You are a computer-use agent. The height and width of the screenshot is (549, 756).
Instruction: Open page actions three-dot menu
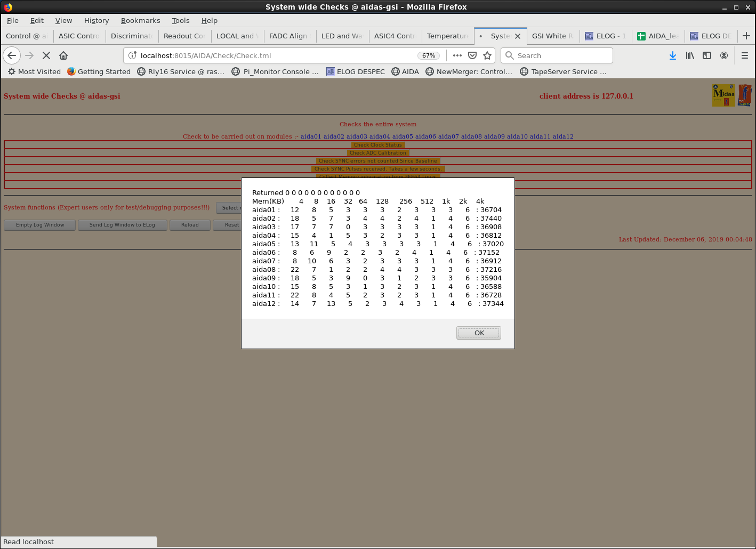click(457, 55)
